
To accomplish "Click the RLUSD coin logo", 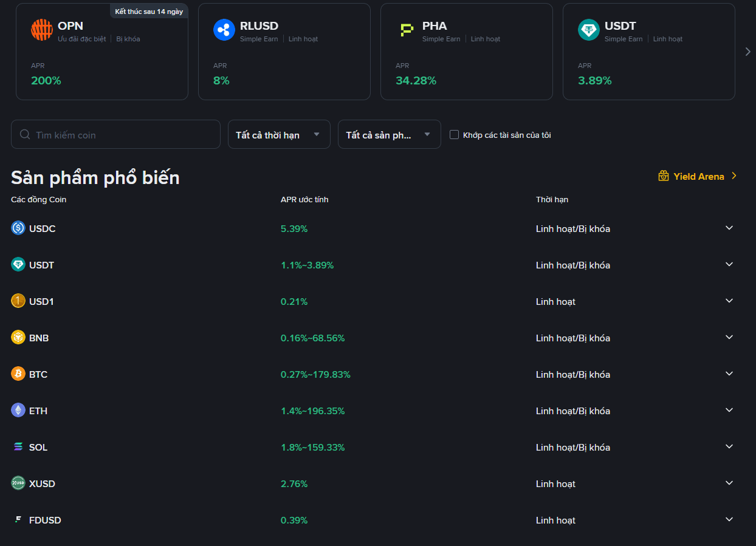I will pos(224,30).
